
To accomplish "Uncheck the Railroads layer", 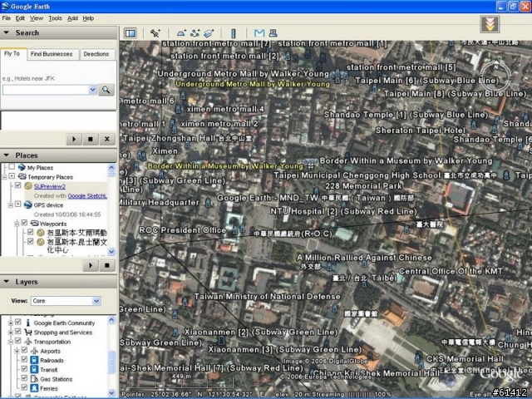I will point(23,361).
